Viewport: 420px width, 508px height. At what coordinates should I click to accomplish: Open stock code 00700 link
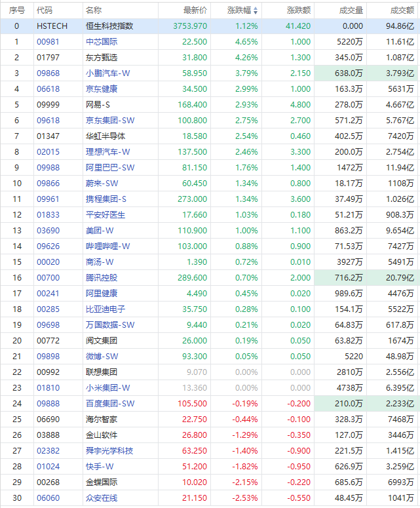tap(48, 278)
